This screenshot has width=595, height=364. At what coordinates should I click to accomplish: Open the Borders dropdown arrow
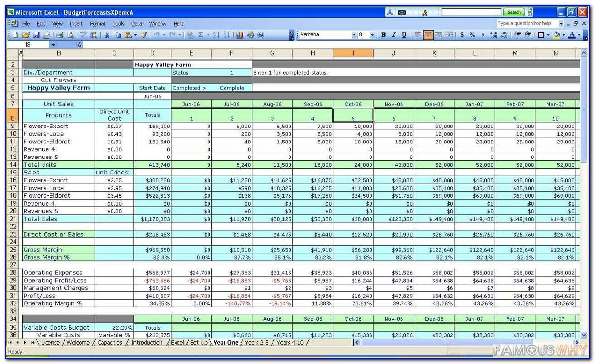tap(548, 35)
